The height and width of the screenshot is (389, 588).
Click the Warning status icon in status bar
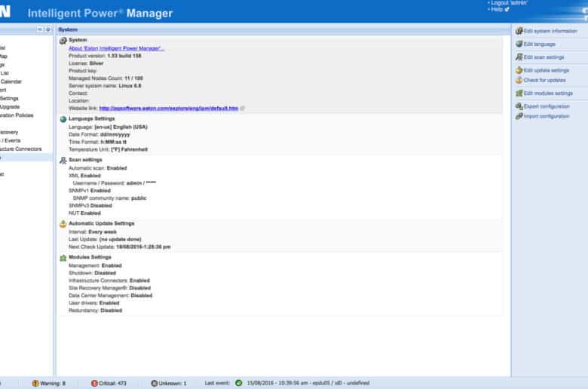click(x=35, y=383)
